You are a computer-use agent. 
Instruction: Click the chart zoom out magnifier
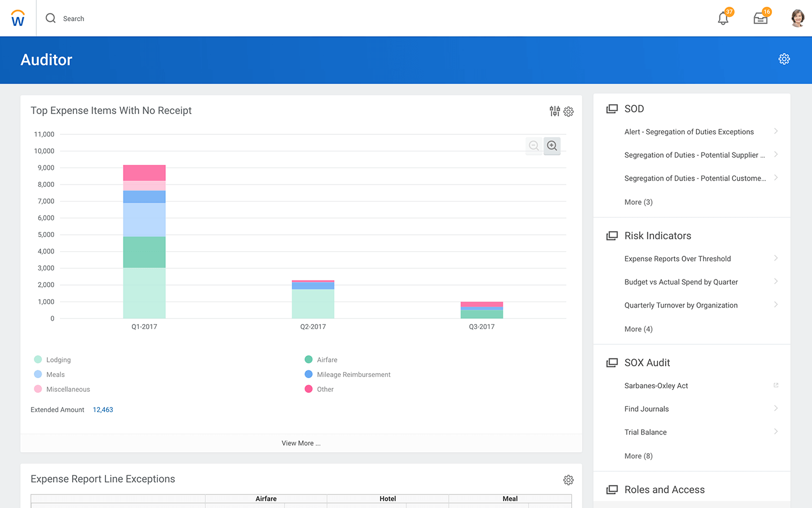(x=533, y=146)
